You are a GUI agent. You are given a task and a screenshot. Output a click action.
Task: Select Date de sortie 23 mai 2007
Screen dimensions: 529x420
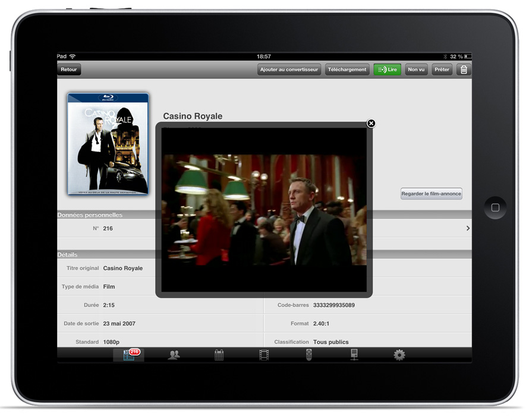[x=119, y=324]
